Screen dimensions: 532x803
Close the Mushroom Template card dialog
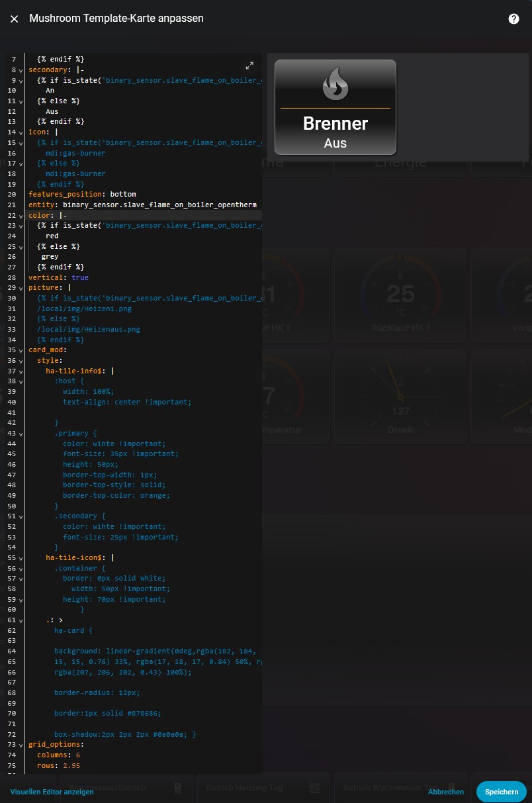click(x=14, y=19)
